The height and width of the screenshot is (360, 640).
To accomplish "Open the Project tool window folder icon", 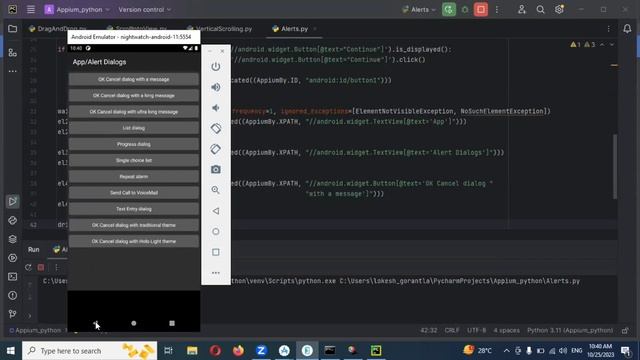I will click(x=13, y=29).
